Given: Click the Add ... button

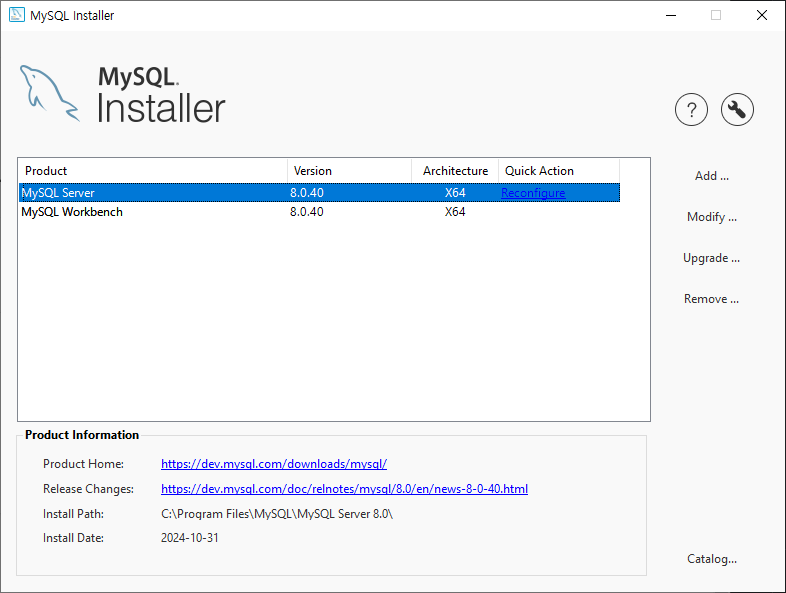Looking at the screenshot, I should (x=711, y=176).
